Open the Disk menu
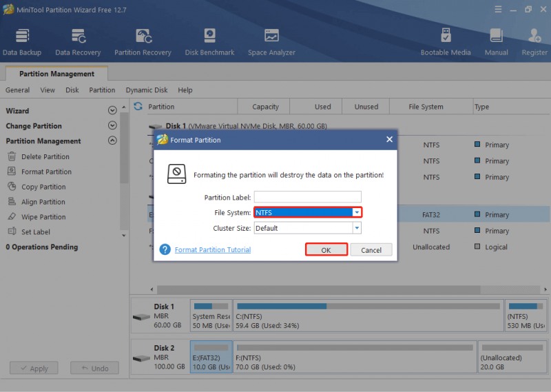Screen dimensions: 551x392 click(72, 90)
